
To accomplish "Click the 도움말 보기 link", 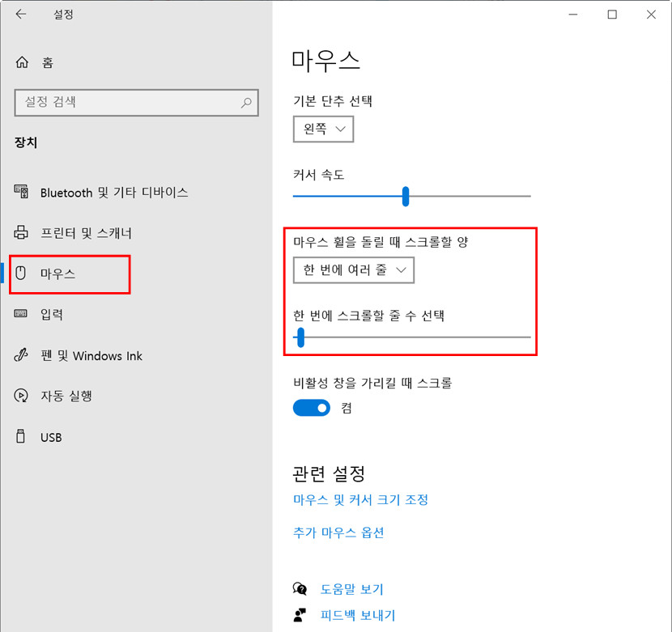I will coord(352,589).
